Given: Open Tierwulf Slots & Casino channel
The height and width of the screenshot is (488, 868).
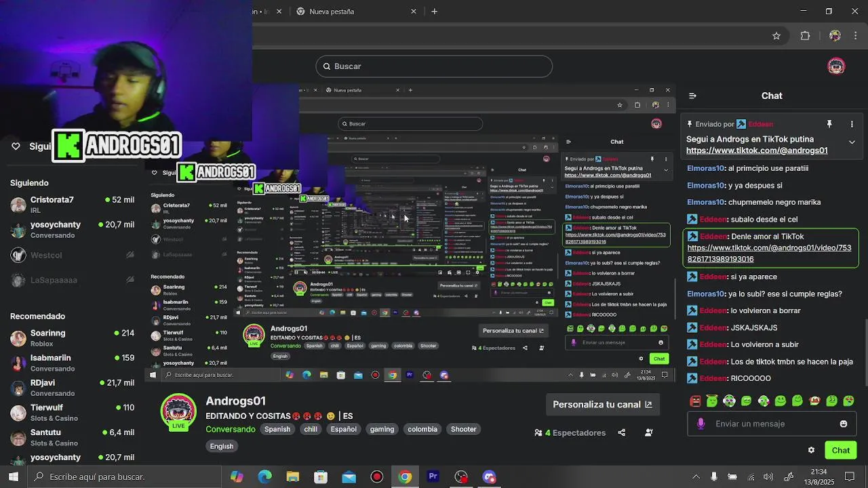Looking at the screenshot, I should 72,412.
